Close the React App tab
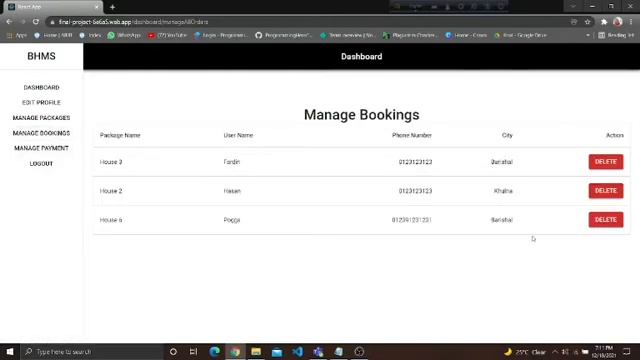This screenshot has height=360, width=640. pyautogui.click(x=97, y=7)
